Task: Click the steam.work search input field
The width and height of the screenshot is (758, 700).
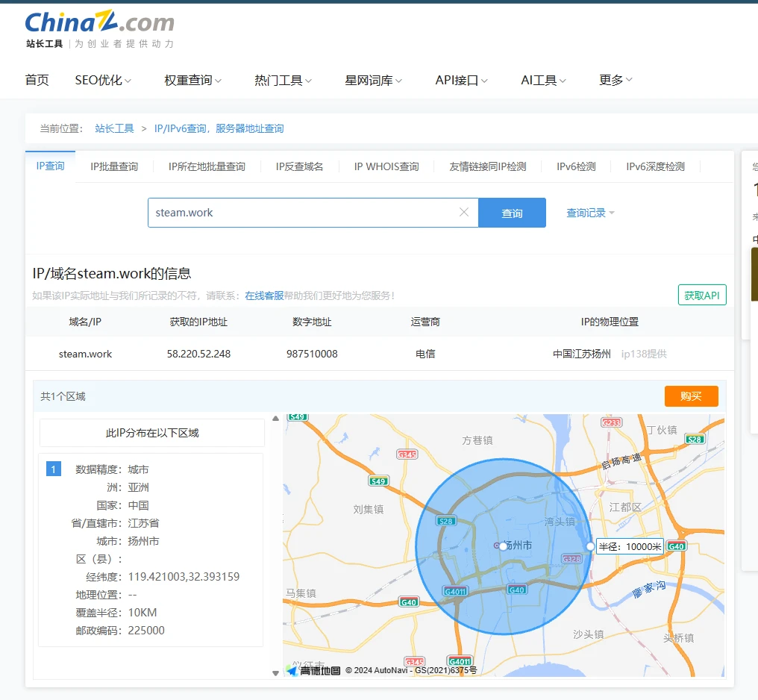Action: point(302,213)
